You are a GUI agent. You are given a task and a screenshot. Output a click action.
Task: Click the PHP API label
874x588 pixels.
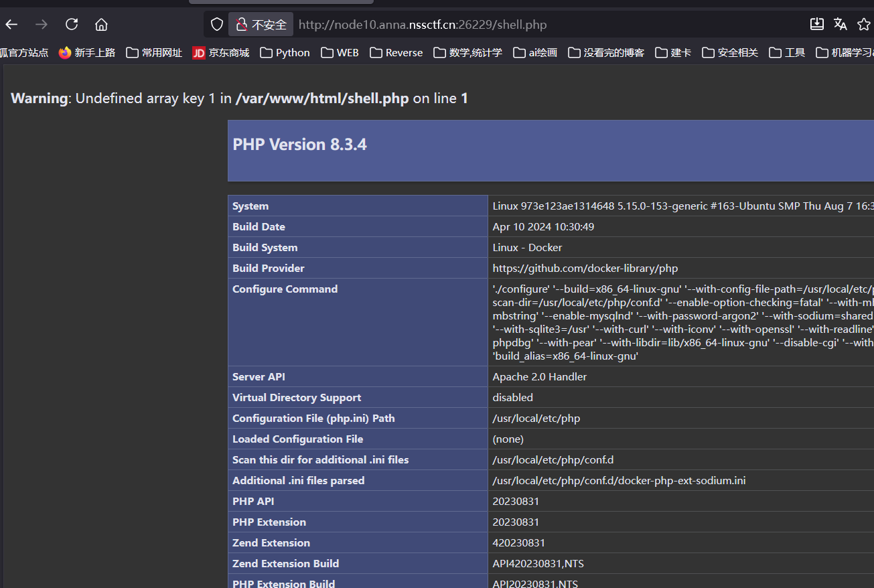tap(253, 502)
